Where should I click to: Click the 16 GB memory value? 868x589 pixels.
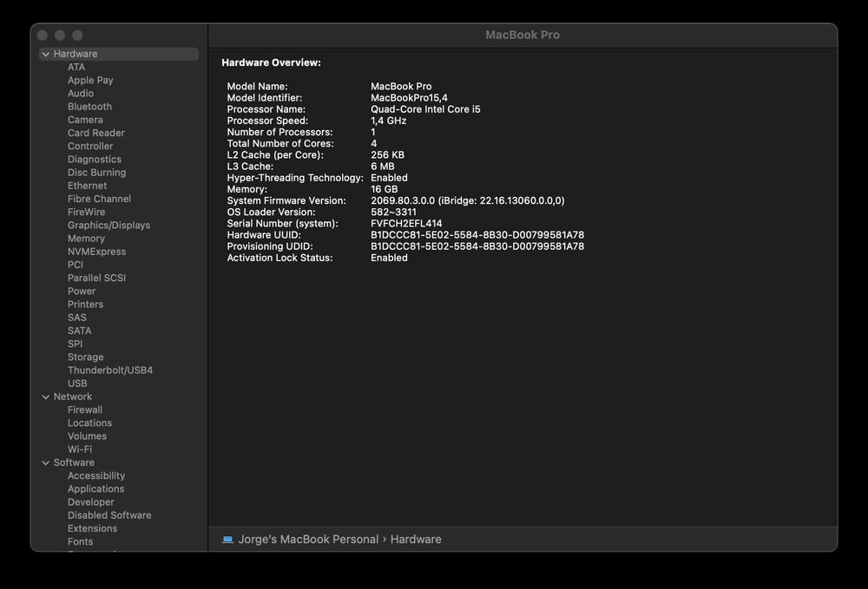point(385,189)
